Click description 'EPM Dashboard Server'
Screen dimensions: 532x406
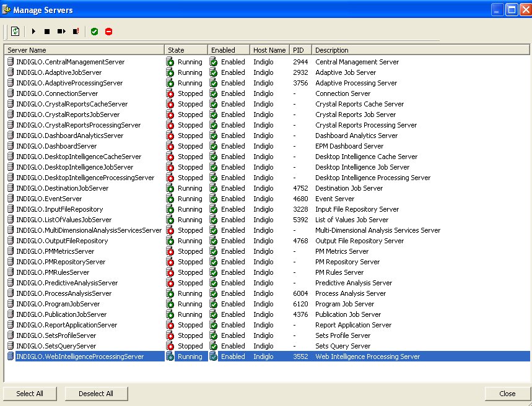[x=349, y=146]
